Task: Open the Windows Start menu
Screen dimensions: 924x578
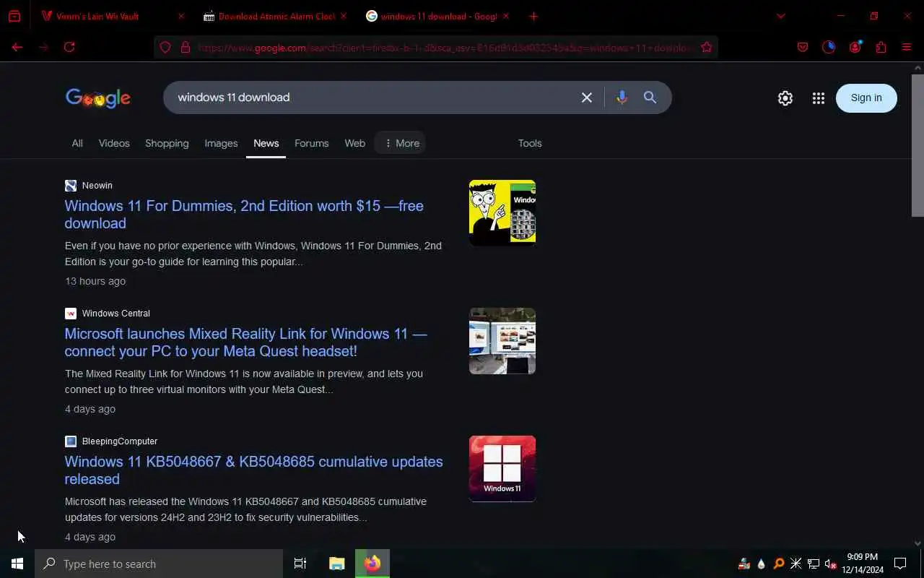Action: tap(17, 564)
